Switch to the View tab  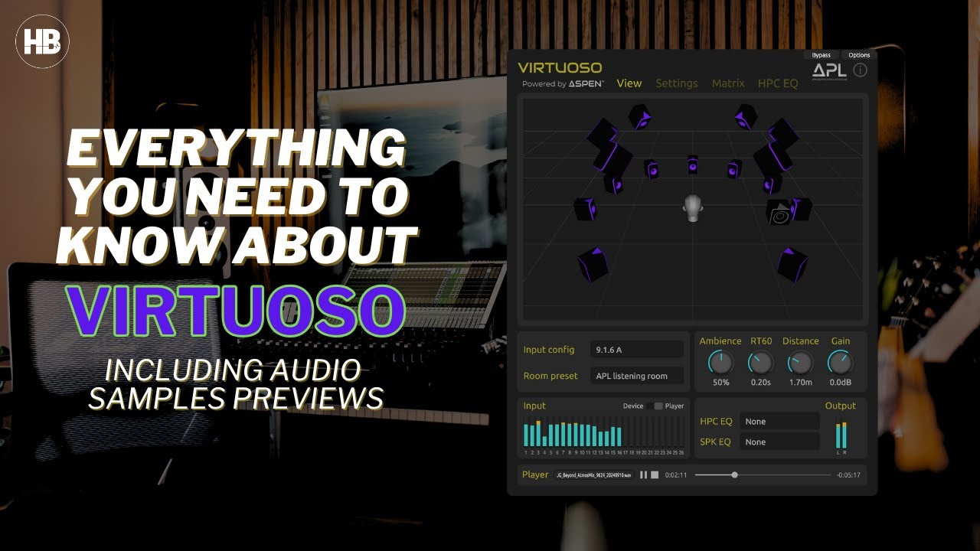coord(629,83)
